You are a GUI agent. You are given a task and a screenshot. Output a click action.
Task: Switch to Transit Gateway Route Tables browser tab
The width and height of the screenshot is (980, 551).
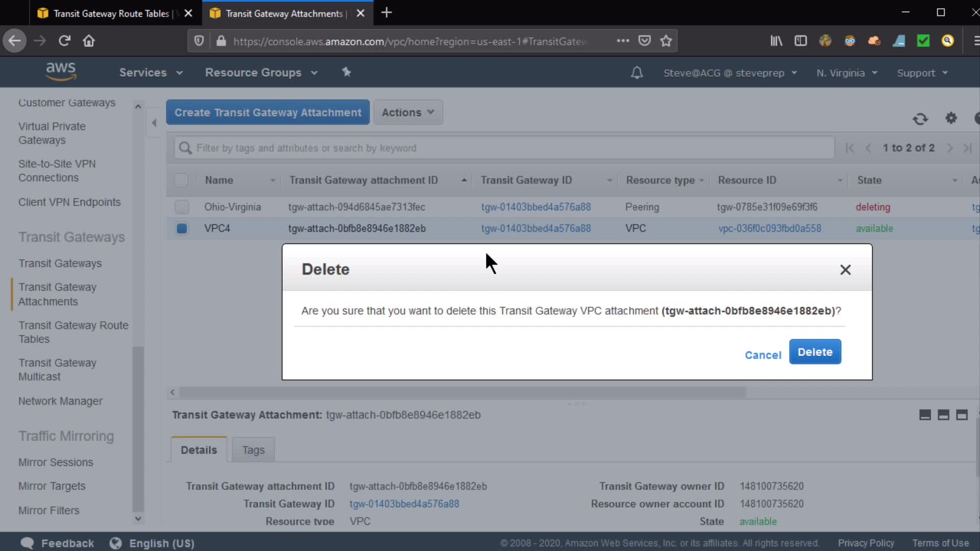(111, 13)
